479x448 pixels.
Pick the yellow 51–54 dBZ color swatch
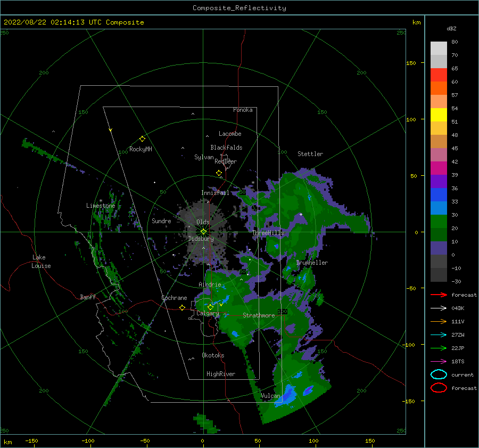439,115
